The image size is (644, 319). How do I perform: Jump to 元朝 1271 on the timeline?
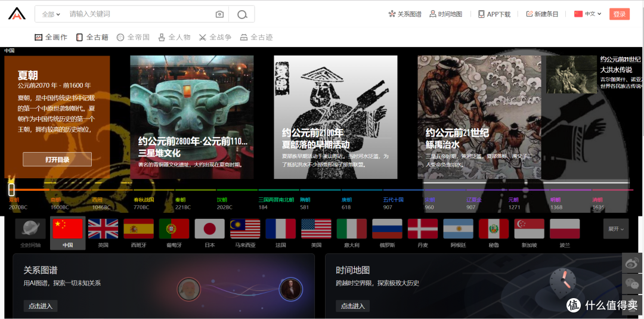tap(514, 203)
